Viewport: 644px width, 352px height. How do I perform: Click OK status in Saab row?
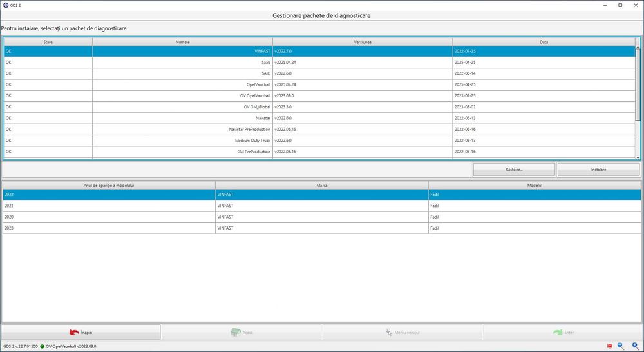pyautogui.click(x=48, y=63)
